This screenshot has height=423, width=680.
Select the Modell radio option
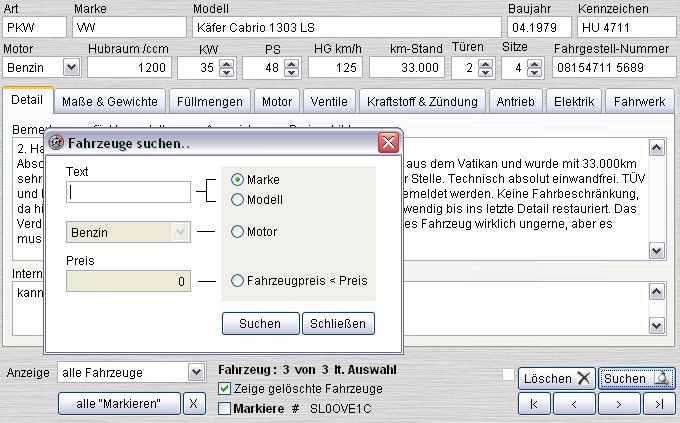tap(238, 199)
